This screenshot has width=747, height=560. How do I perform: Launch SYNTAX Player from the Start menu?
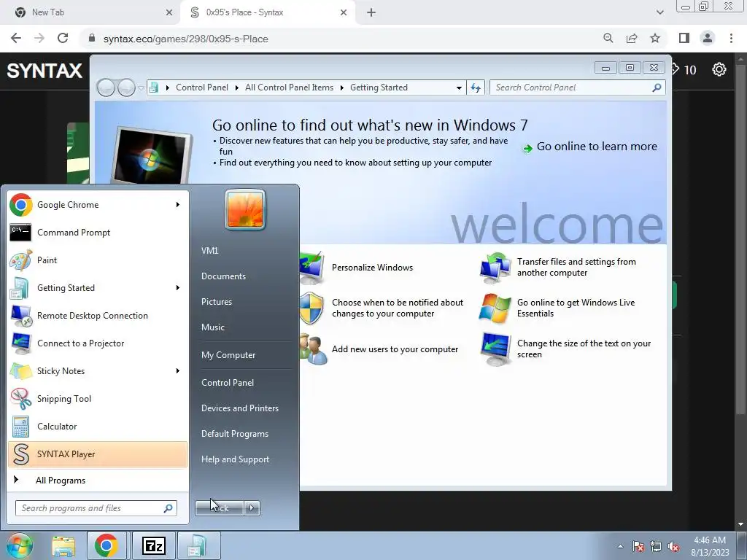click(98, 454)
